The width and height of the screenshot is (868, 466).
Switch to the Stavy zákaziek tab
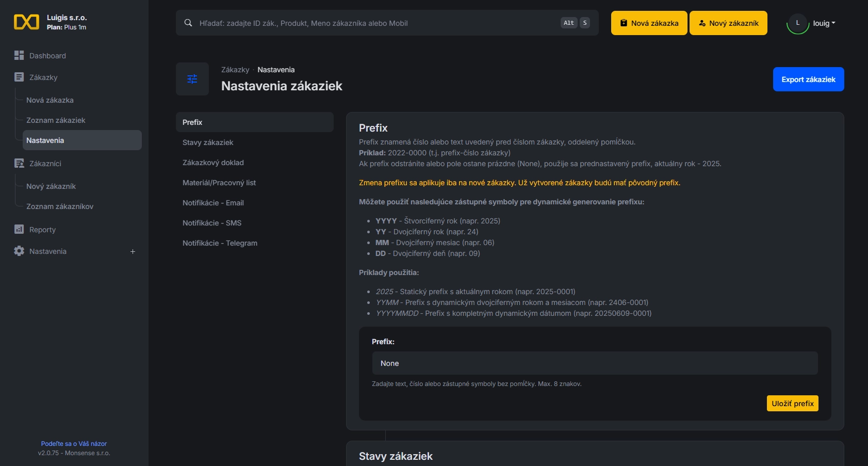point(208,142)
